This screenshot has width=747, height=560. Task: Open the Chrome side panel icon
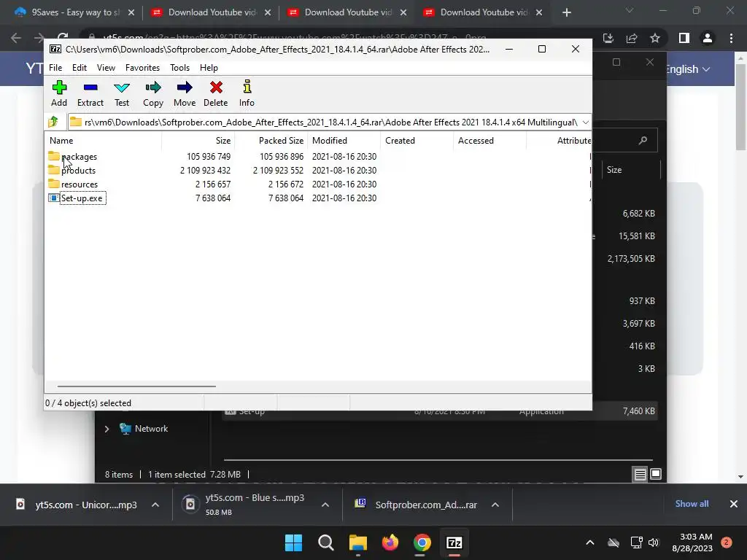pos(684,38)
